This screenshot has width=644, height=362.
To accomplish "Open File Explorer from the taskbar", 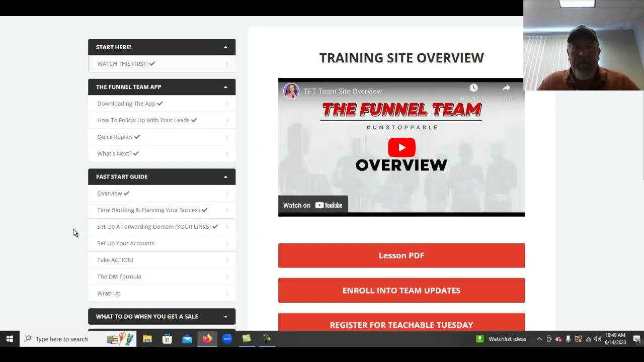I will (x=147, y=339).
